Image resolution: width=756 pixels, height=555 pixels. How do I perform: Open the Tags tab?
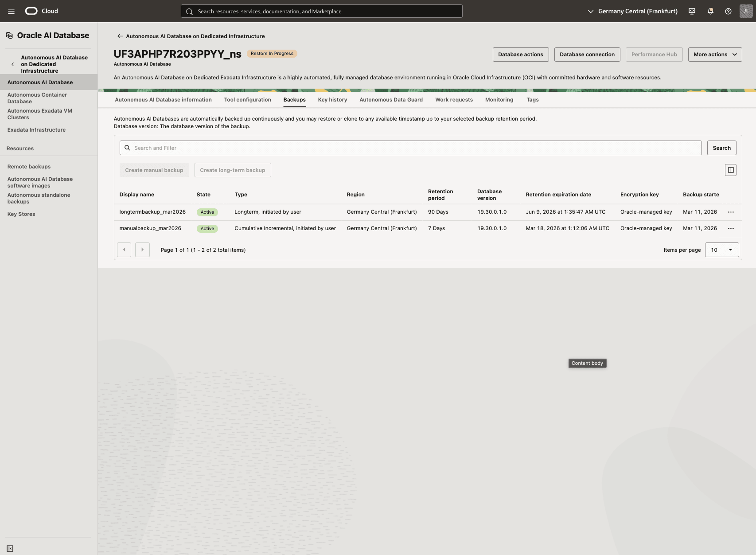[x=532, y=100]
